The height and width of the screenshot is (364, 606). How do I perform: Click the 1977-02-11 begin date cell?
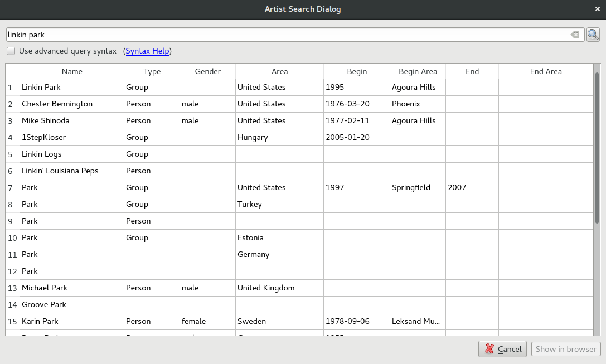(357, 120)
